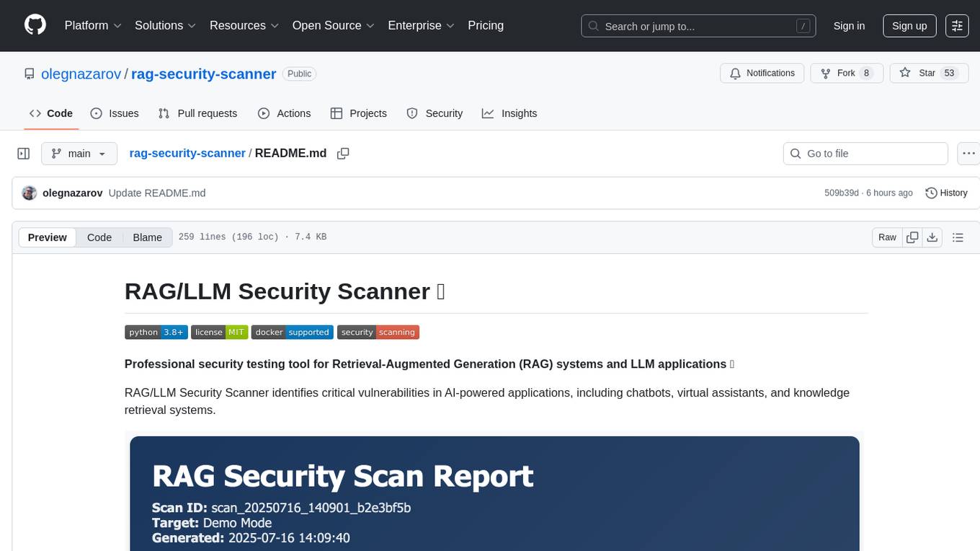
Task: Select the Blame view toggle
Action: point(147,237)
